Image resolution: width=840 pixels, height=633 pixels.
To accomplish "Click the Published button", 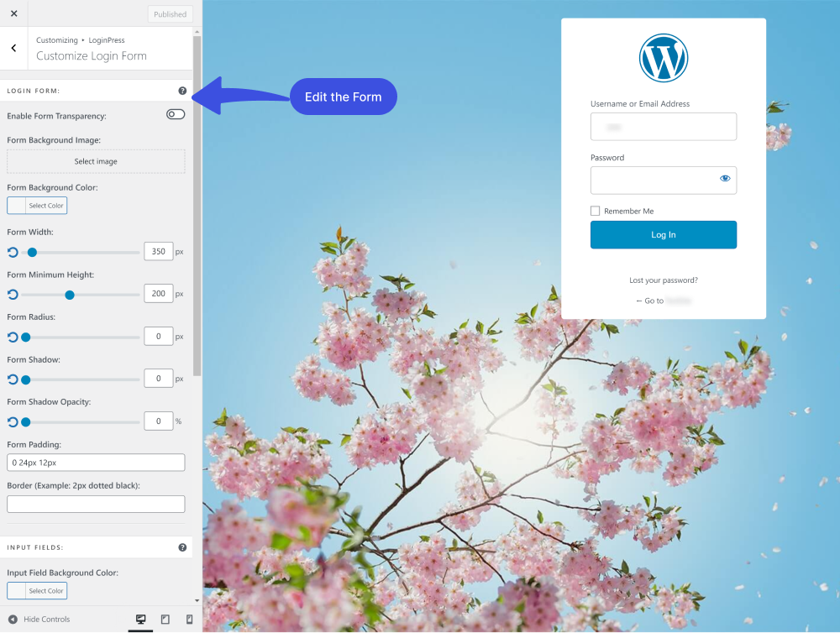I will coord(171,14).
